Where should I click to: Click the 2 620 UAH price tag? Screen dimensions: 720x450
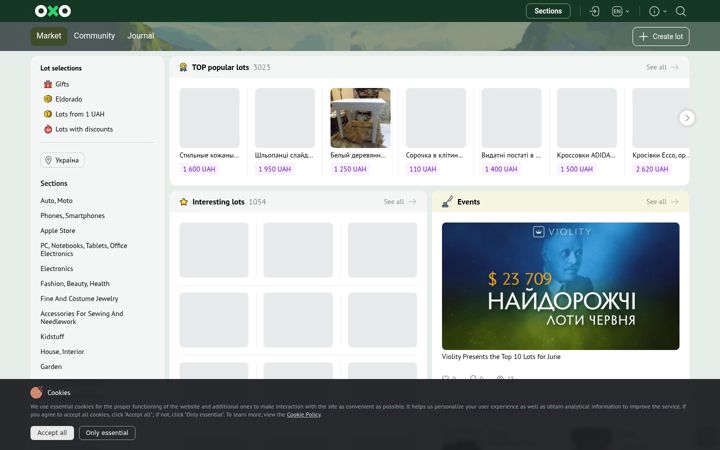click(652, 169)
